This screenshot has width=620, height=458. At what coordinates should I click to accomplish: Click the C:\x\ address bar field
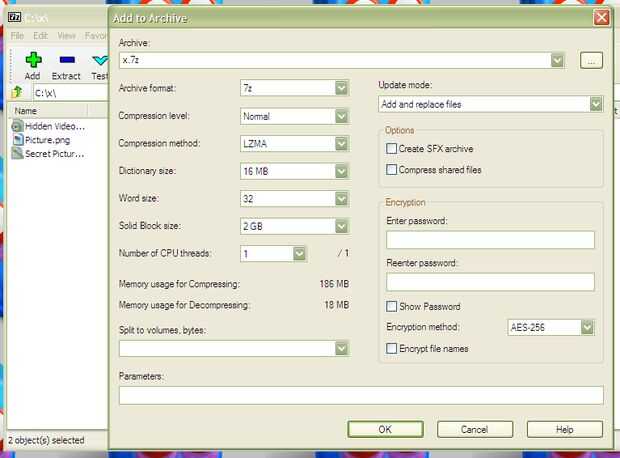coord(71,93)
